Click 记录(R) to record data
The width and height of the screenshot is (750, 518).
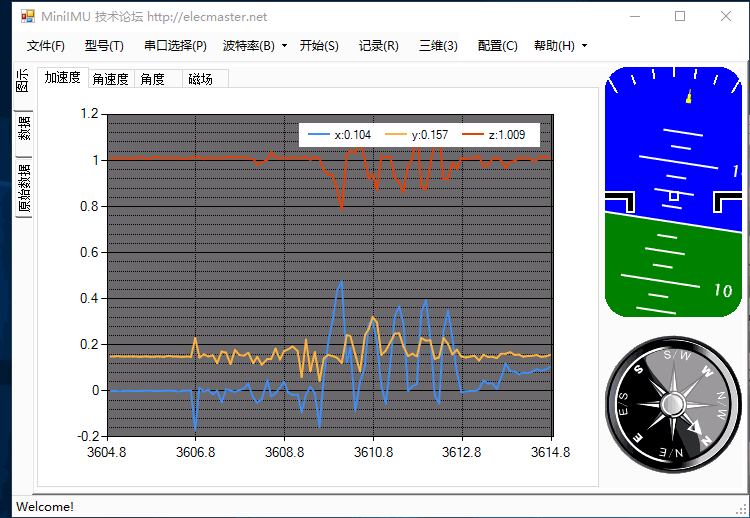pyautogui.click(x=378, y=46)
